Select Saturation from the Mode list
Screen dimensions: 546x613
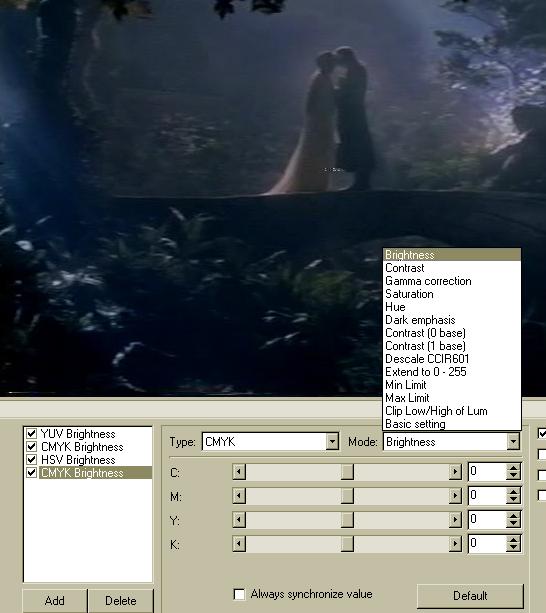(x=451, y=294)
